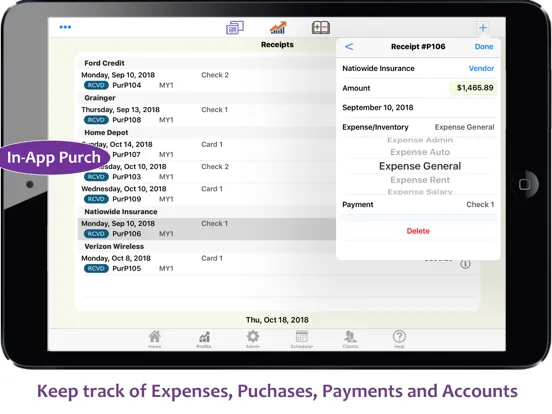Click the Natiowide Insurance vendor name in panel
Screen dimensions: 552x414
pos(378,68)
